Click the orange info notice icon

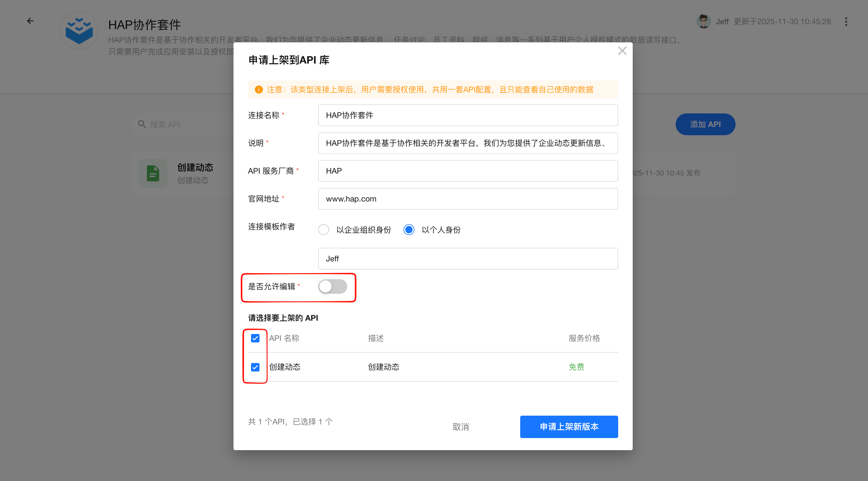coord(259,90)
